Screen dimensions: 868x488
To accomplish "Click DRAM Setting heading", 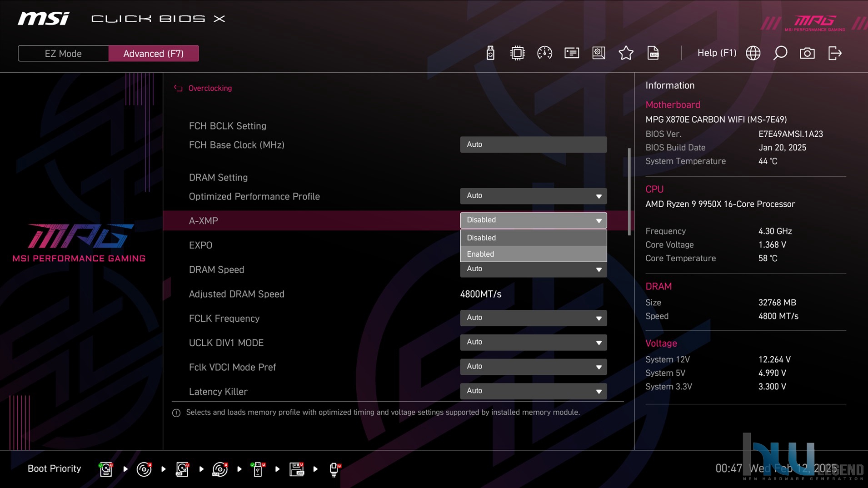I will 218,178.
